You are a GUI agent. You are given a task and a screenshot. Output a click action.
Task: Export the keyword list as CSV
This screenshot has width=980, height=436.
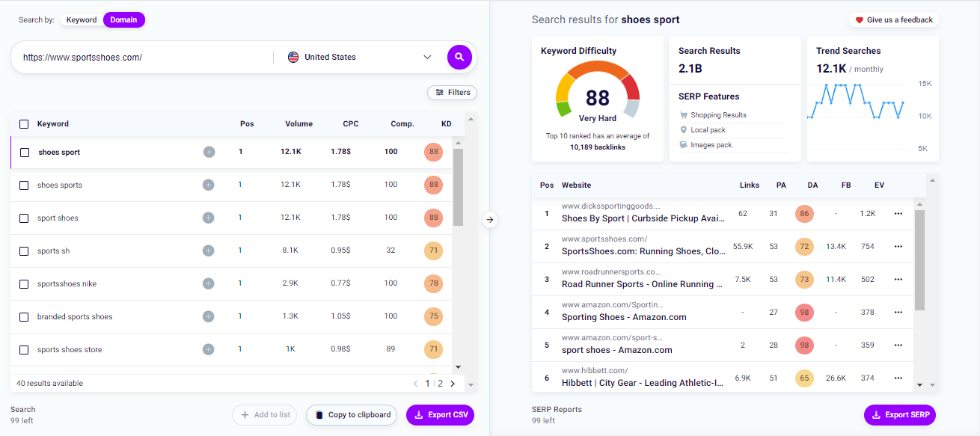point(440,414)
